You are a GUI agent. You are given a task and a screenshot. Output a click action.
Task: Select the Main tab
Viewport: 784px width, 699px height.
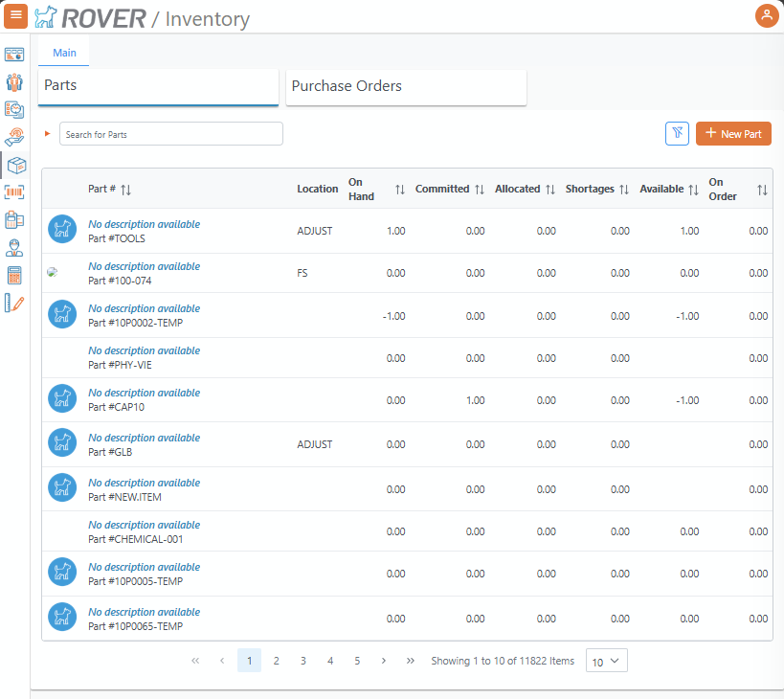tap(64, 53)
